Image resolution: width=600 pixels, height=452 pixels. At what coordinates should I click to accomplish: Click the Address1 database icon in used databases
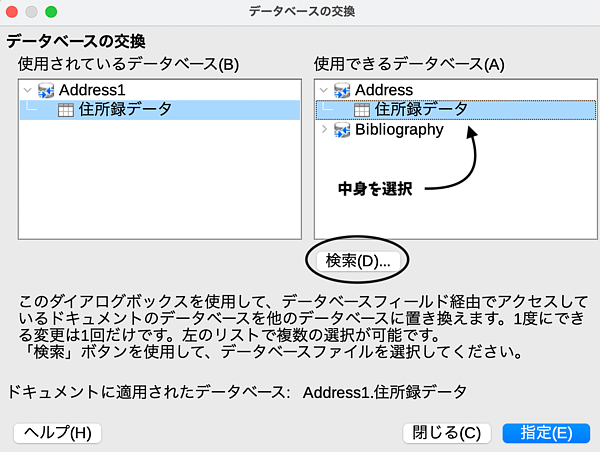coord(46,90)
